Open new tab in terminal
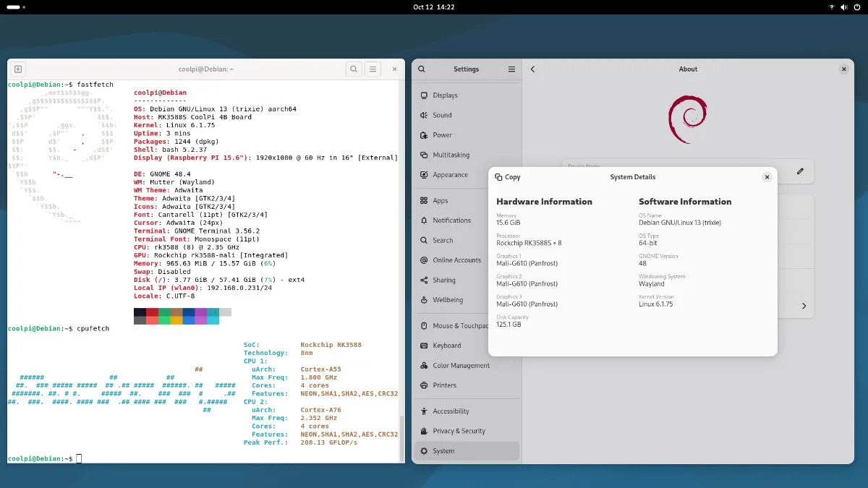This screenshot has width=868, height=488. 18,69
